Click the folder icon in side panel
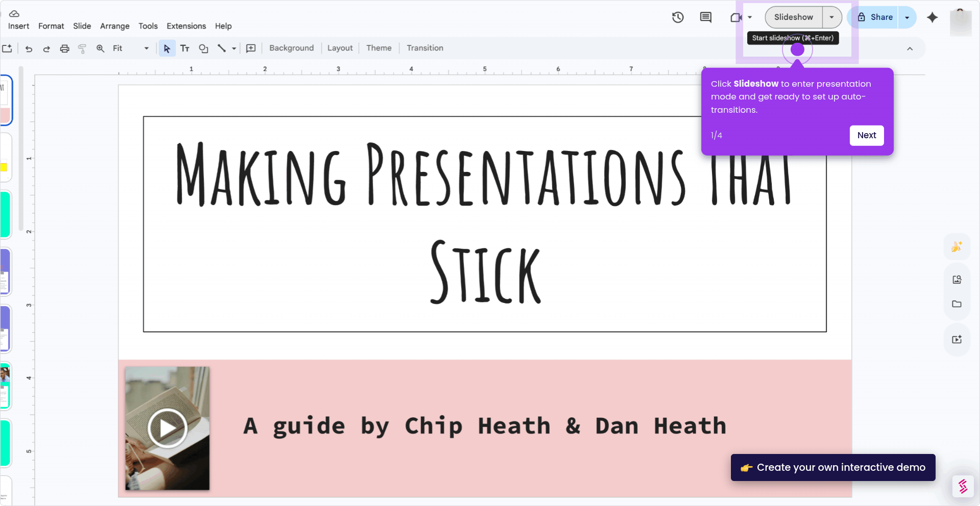Image resolution: width=980 pixels, height=506 pixels. (x=957, y=304)
